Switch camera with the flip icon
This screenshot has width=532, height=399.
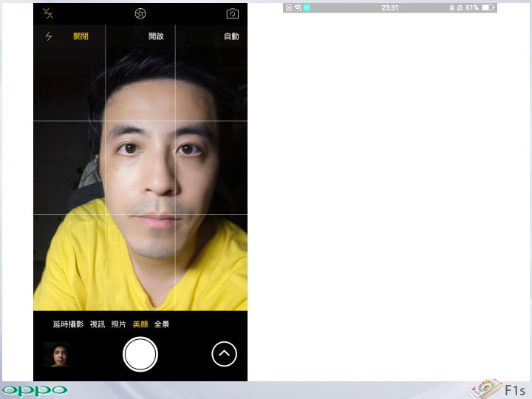coord(232,13)
